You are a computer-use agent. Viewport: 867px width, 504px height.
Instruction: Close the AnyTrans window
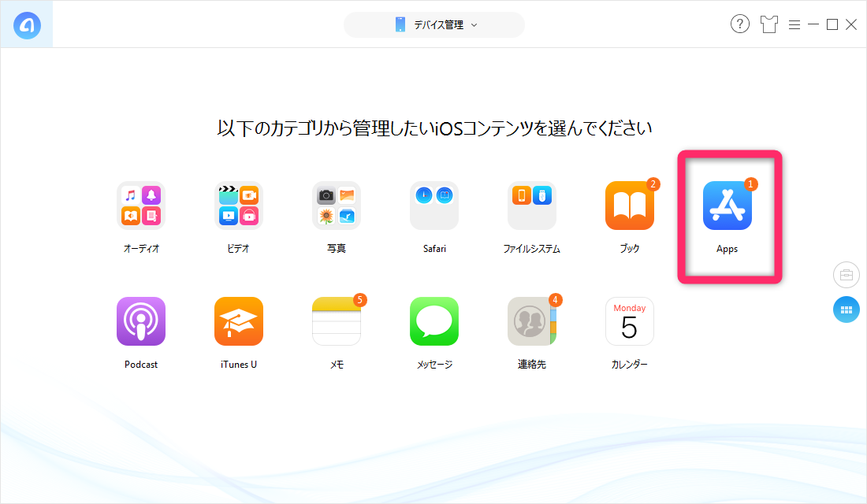851,24
